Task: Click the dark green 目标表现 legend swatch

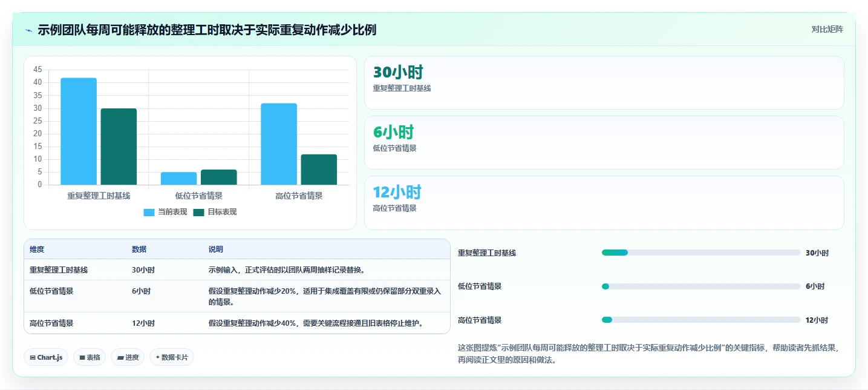Action: click(x=199, y=212)
